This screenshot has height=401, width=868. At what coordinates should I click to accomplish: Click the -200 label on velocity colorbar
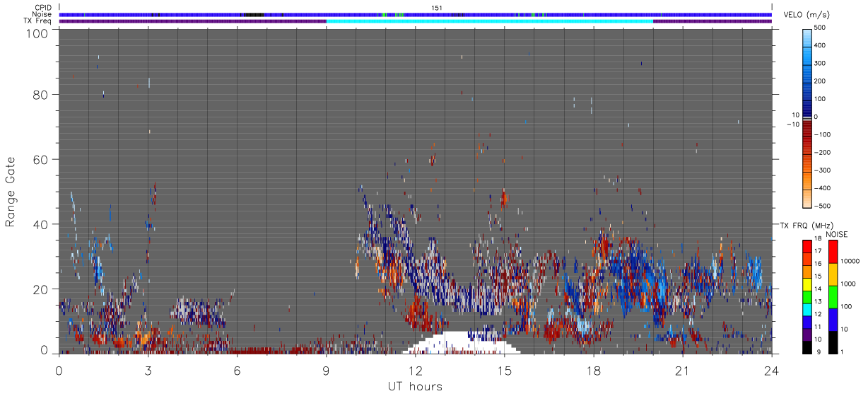tap(824, 153)
